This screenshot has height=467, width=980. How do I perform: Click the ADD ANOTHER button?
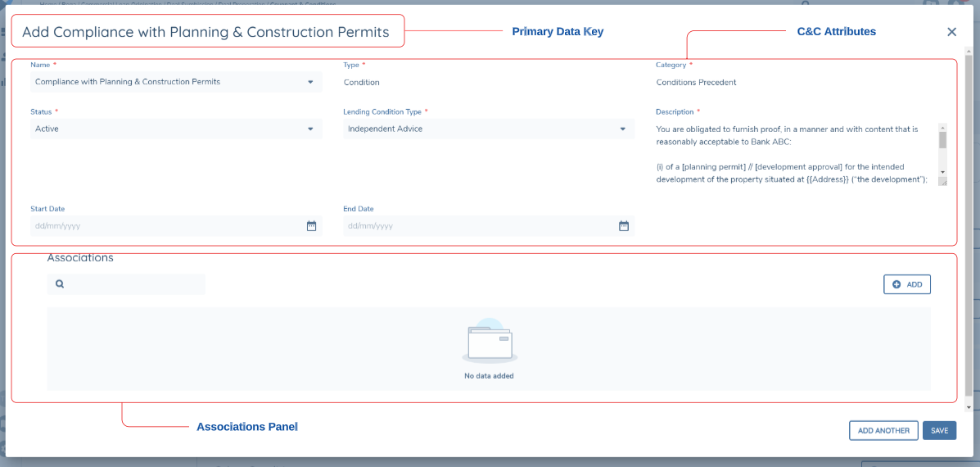pos(883,430)
